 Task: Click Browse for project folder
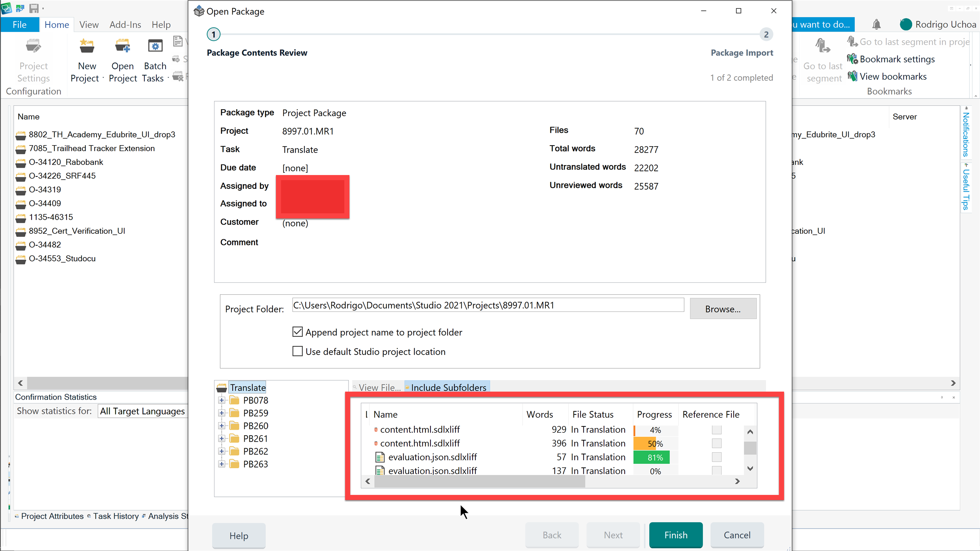(723, 309)
